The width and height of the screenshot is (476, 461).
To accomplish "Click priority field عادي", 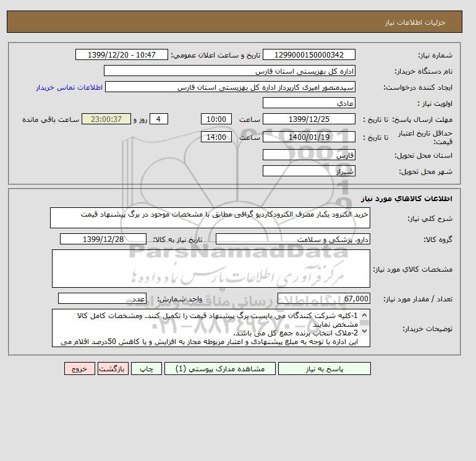I will point(308,103).
